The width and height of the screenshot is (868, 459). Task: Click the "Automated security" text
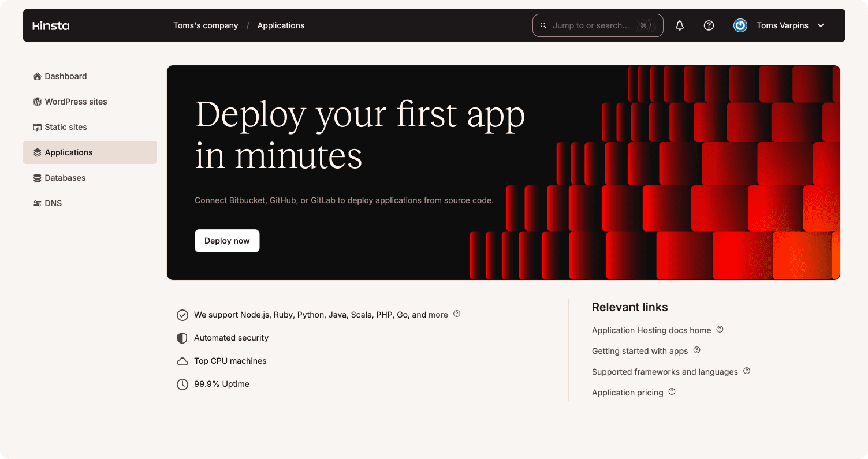(x=231, y=338)
